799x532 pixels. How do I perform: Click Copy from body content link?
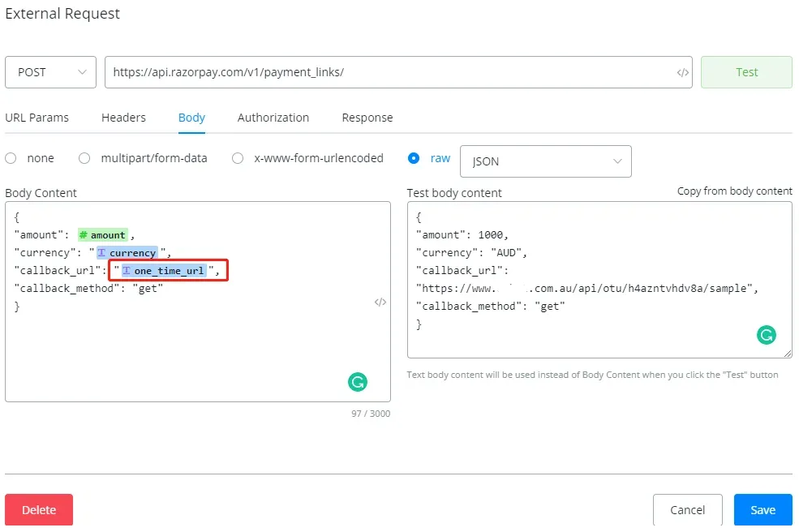click(x=734, y=191)
